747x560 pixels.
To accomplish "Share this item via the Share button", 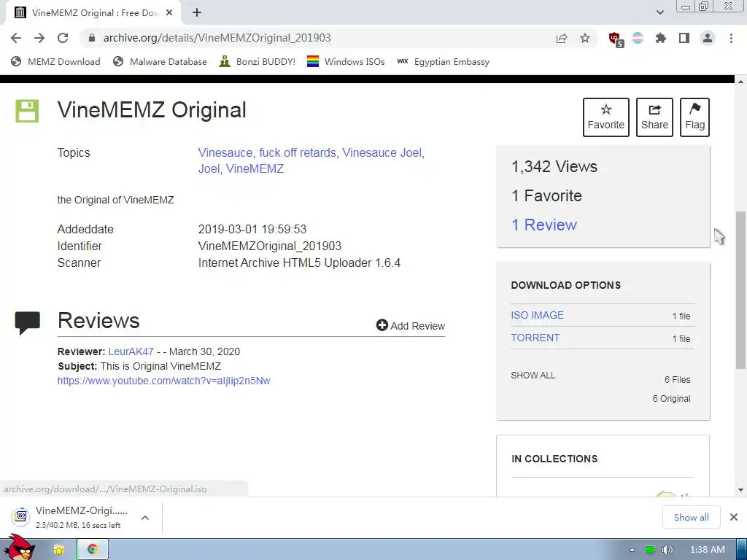I will click(x=654, y=117).
